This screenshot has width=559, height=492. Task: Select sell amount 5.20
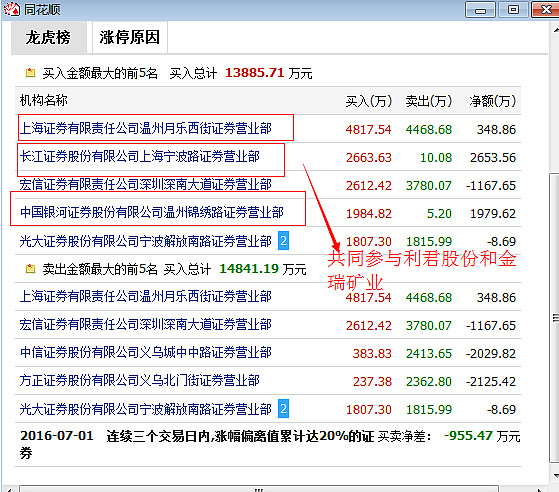[x=439, y=213]
